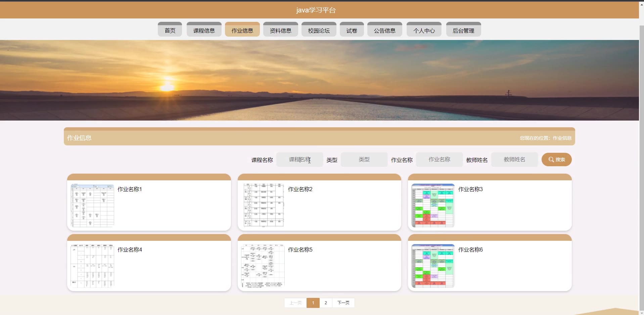Switch to the 课程信息 tab
This screenshot has height=315, width=644.
tap(204, 30)
